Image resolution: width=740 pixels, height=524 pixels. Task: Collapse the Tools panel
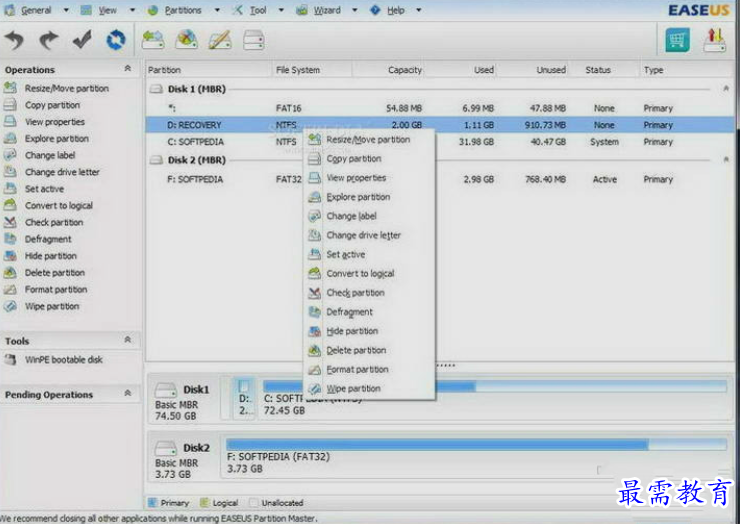pyautogui.click(x=127, y=340)
